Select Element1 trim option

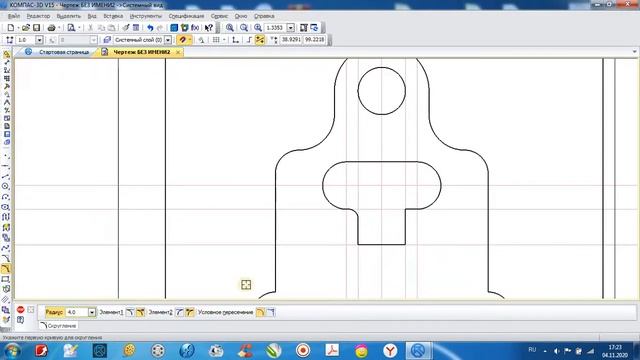click(140, 312)
